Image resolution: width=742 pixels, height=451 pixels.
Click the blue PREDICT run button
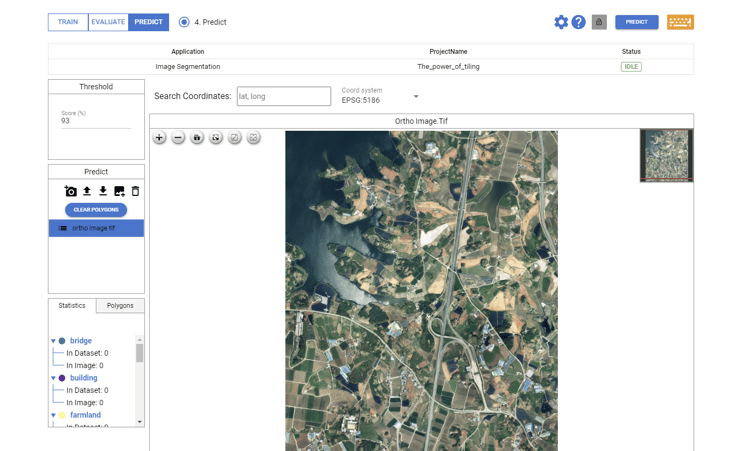pos(636,22)
